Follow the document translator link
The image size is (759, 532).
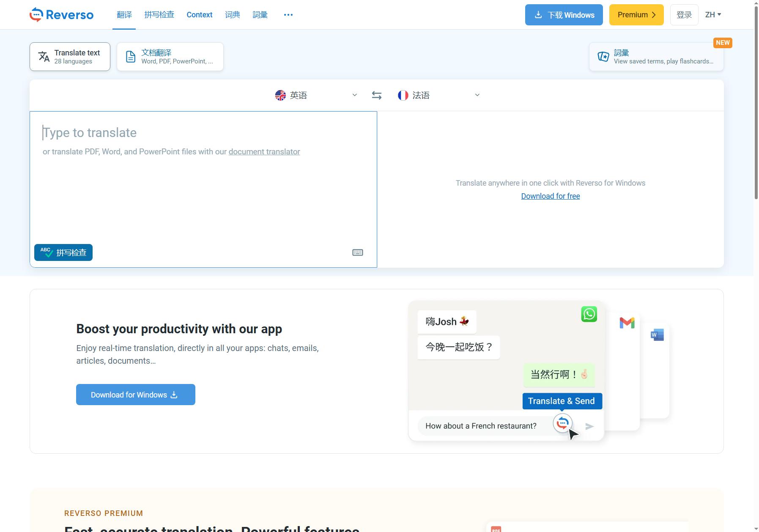264,152
